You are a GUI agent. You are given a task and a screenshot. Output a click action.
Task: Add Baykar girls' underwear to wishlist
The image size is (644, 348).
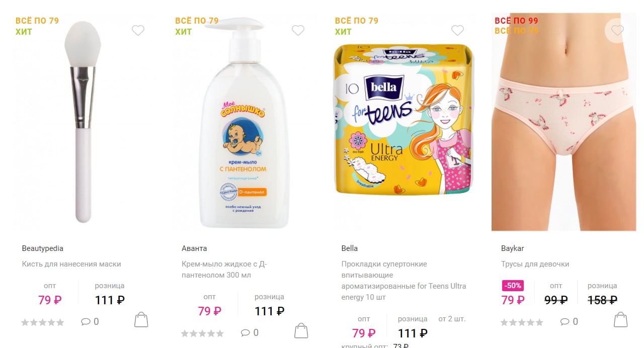[617, 31]
